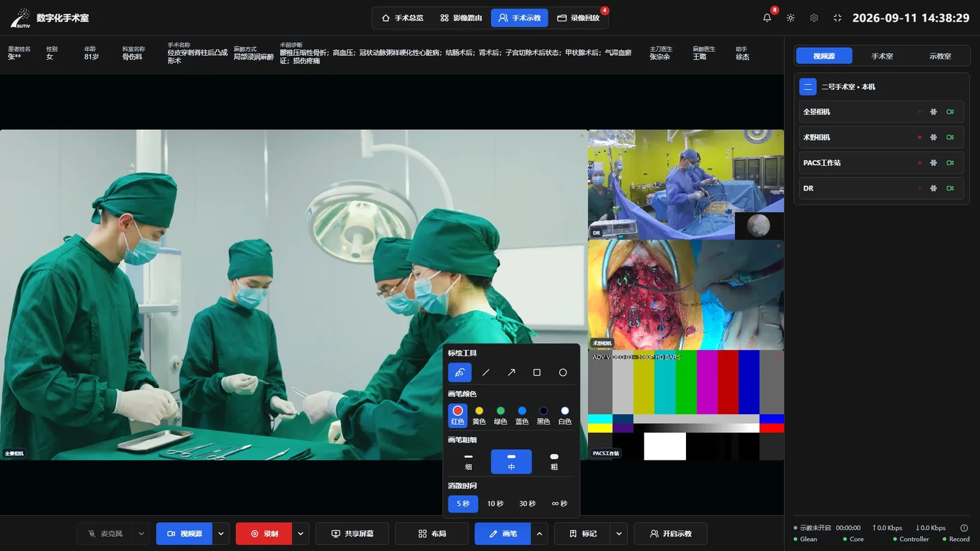Click the 共享屏幕 share screen button
The image size is (980, 551).
click(352, 534)
